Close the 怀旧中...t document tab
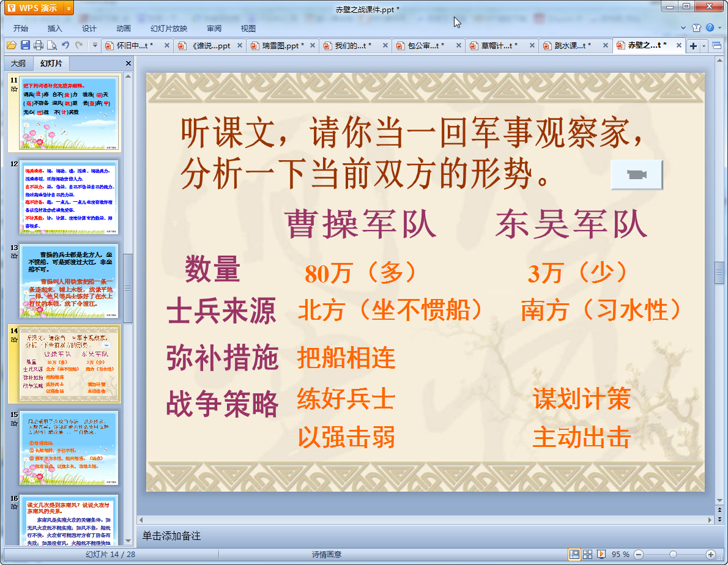Image resolution: width=728 pixels, height=565 pixels. pos(166,45)
